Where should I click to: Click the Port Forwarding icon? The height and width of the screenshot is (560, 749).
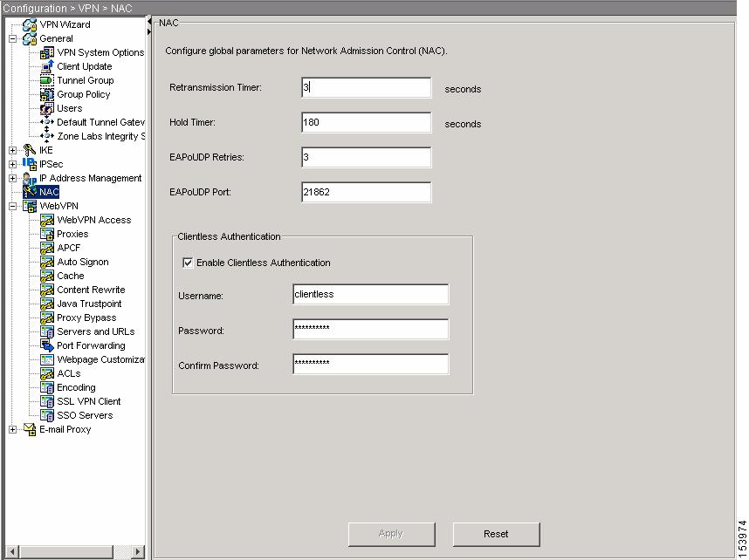47,345
